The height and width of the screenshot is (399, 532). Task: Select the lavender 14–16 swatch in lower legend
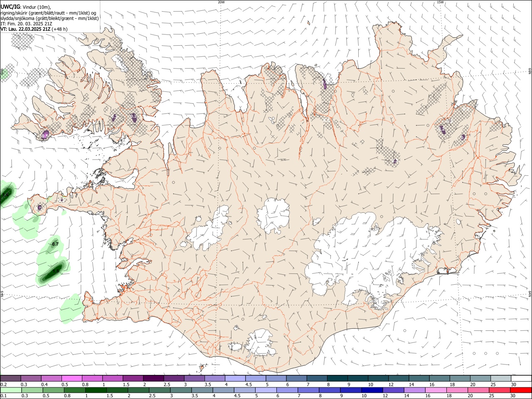(414, 390)
